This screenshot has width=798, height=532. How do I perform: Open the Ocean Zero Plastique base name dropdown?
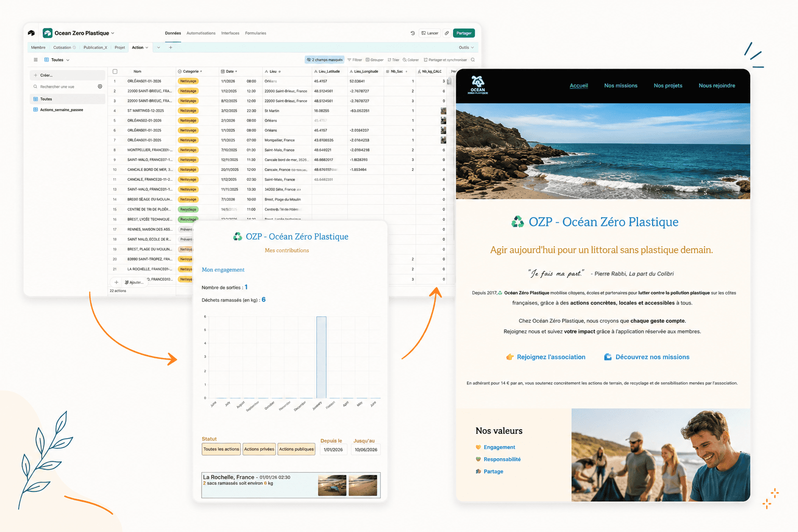tap(113, 33)
